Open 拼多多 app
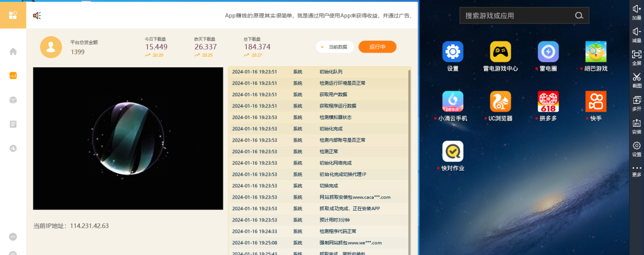Screen dimensions: 644x255 pos(548,106)
